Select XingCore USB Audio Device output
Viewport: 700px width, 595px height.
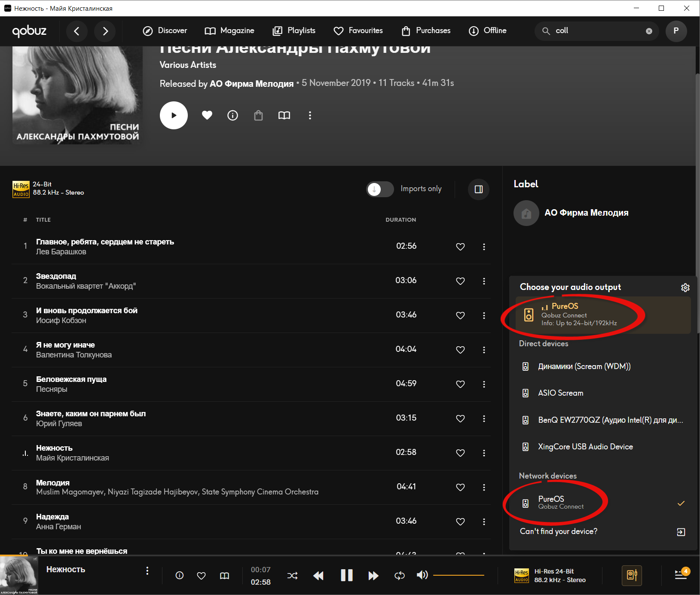pos(603,447)
